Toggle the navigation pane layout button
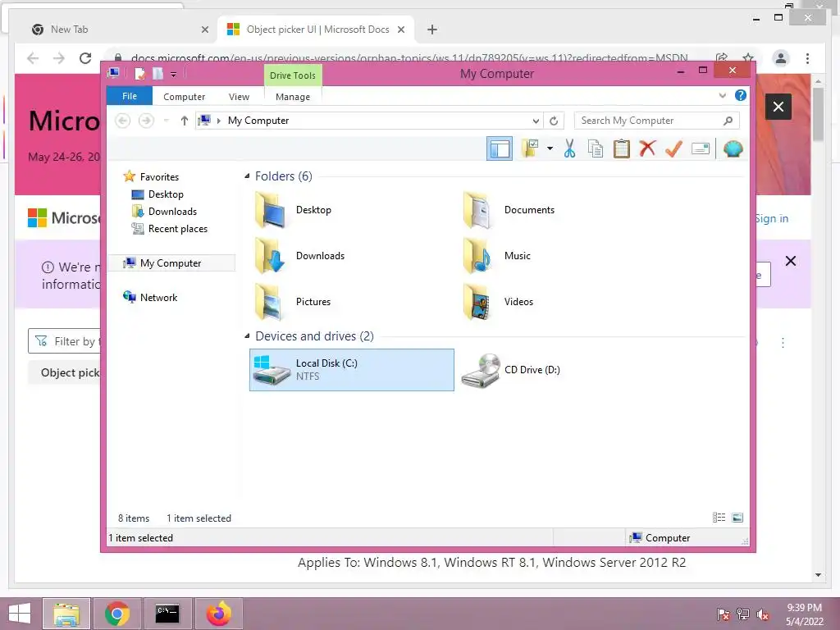Screen dimensions: 840x630 coord(500,149)
